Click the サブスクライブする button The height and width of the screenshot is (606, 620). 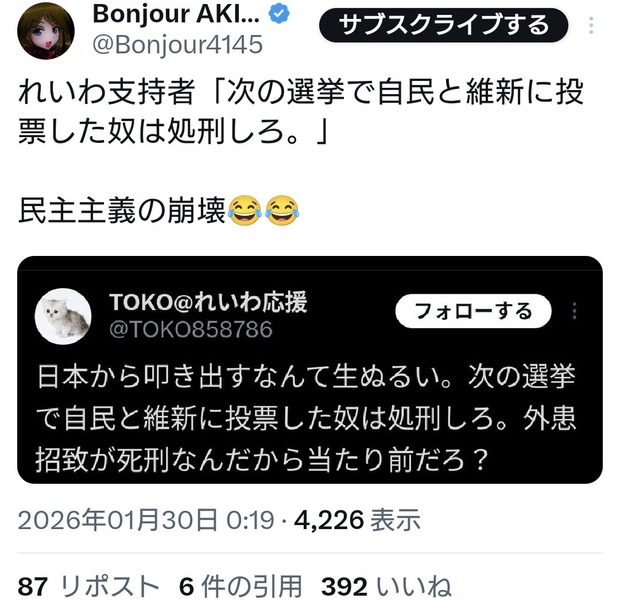coord(443,25)
